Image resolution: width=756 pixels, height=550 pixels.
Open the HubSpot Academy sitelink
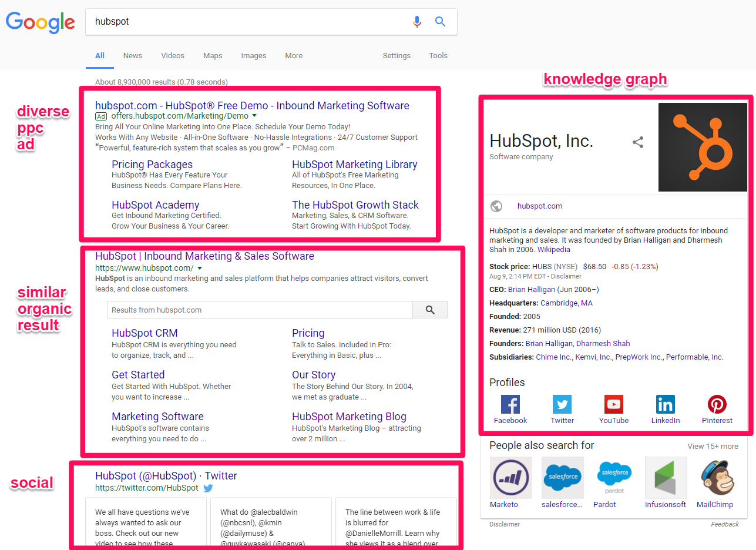[x=156, y=205]
